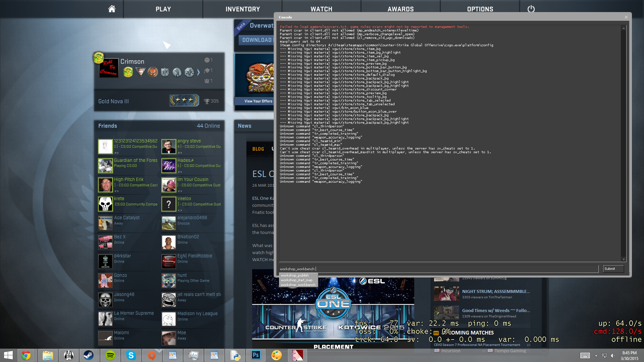This screenshot has width=644, height=362.
Task: Open the PLAY menu
Action: tap(163, 9)
